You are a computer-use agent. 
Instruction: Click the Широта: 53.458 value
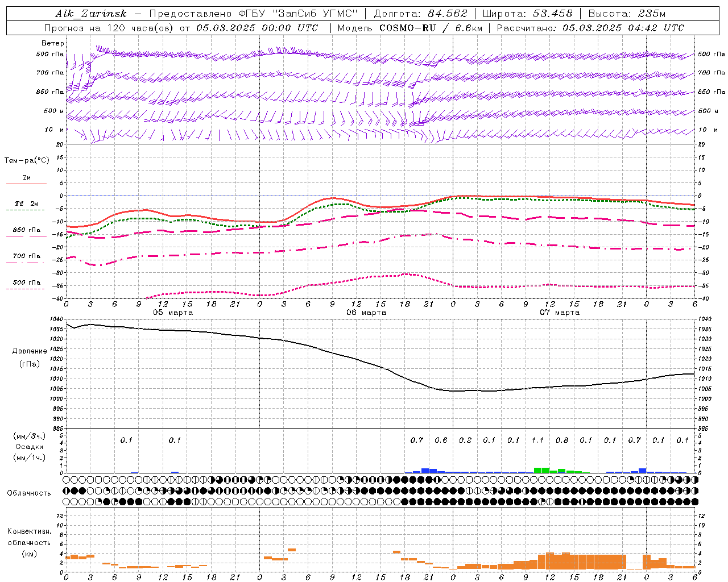click(527, 14)
